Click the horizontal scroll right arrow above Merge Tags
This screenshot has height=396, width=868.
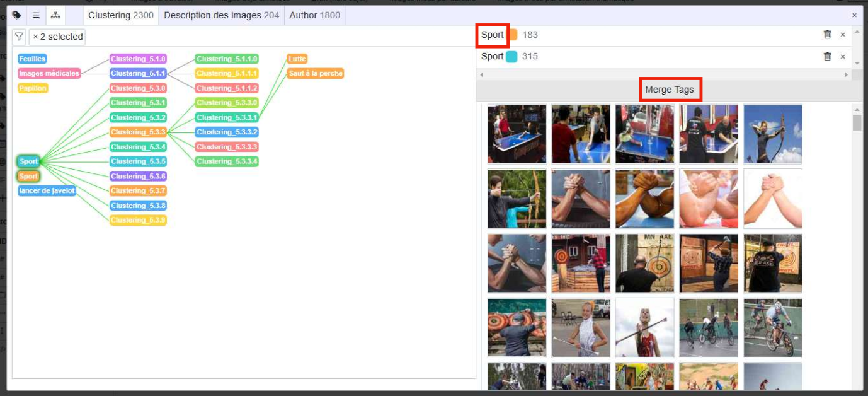coord(847,74)
